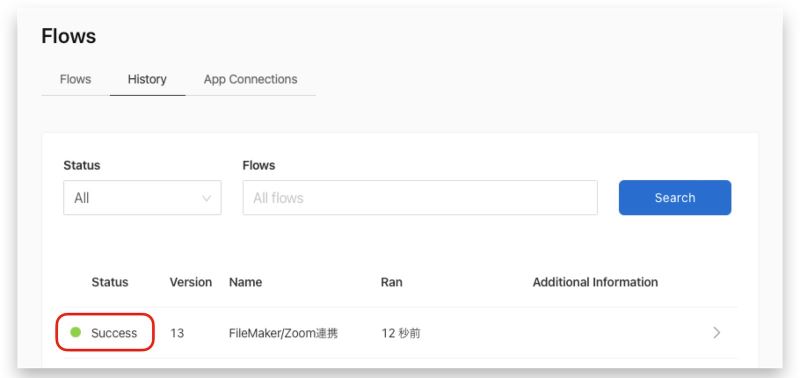
Task: Open the Status dropdown showing All
Action: 142,197
